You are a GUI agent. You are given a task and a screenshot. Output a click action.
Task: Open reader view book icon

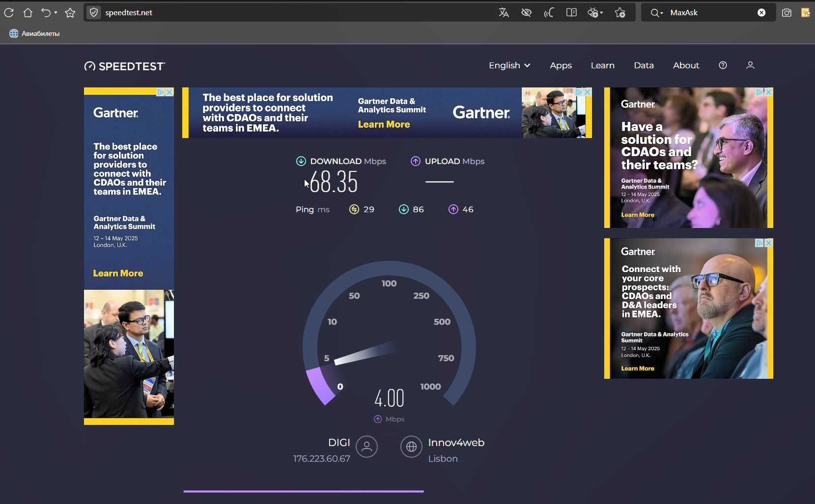point(571,13)
